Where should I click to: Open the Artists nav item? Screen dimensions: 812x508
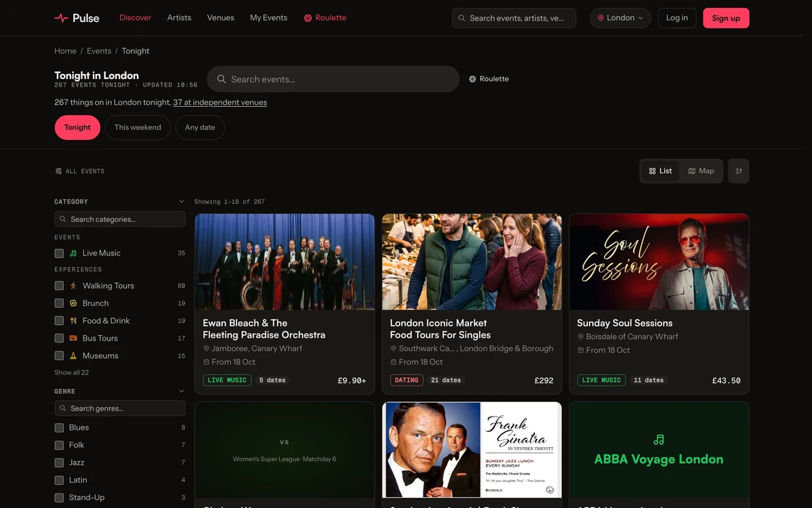click(179, 17)
